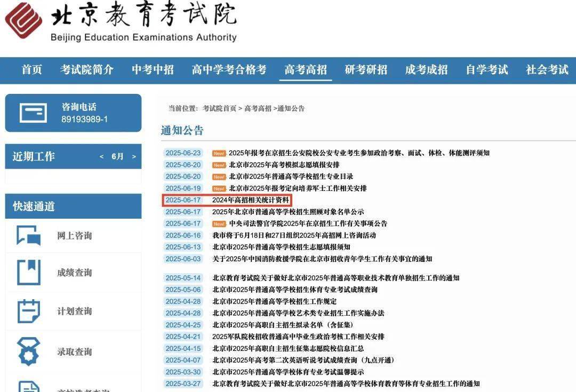Click 高考高招 in the breadcrumb path
The width and height of the screenshot is (576, 392).
(258, 108)
